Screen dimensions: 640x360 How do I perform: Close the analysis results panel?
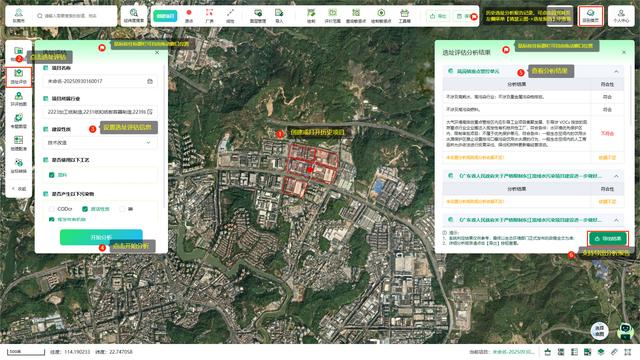click(x=624, y=52)
